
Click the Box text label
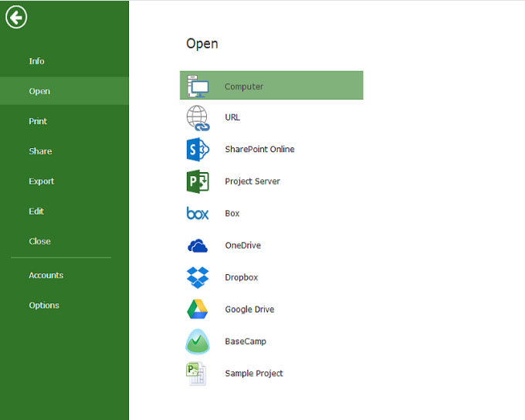click(232, 213)
